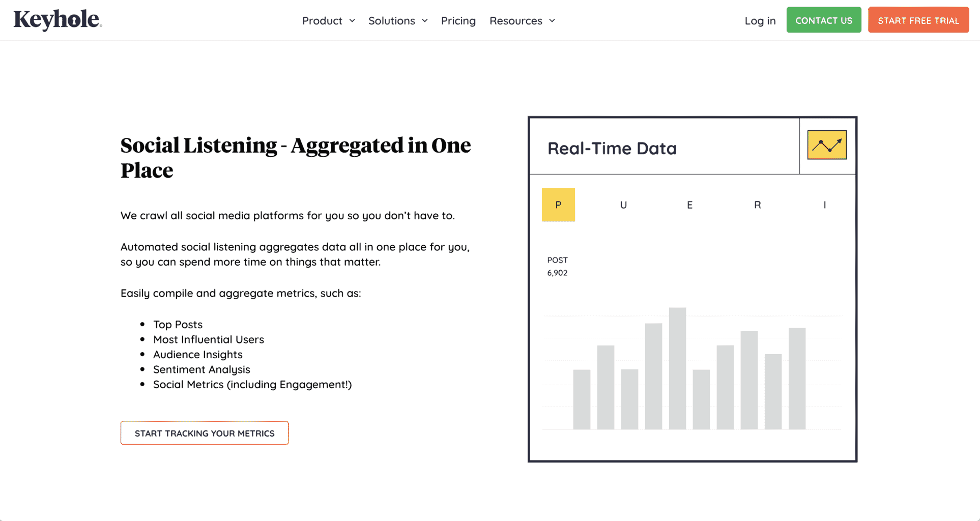Click the Keyhole logo
Viewport: 980px width, 521px height.
click(57, 20)
